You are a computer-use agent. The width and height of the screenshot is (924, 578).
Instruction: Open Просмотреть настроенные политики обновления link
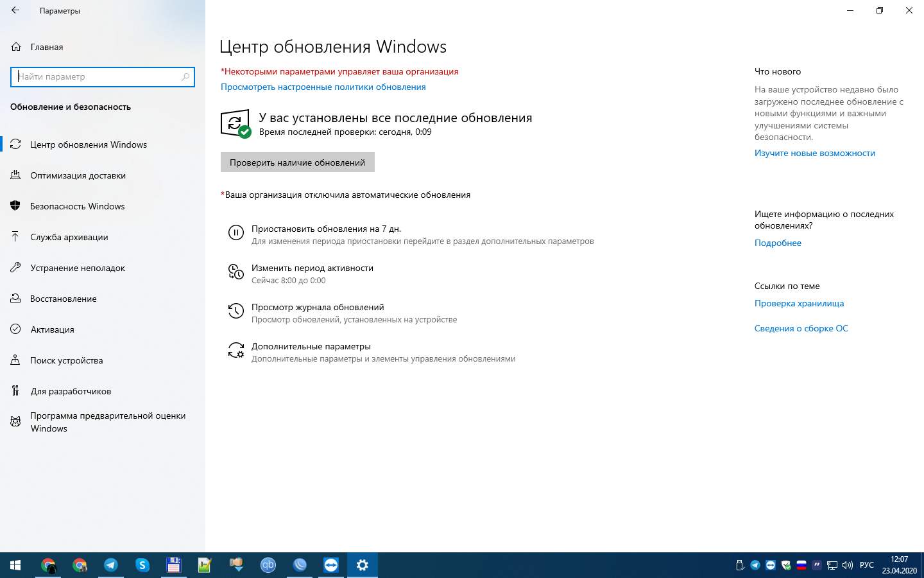pos(323,87)
